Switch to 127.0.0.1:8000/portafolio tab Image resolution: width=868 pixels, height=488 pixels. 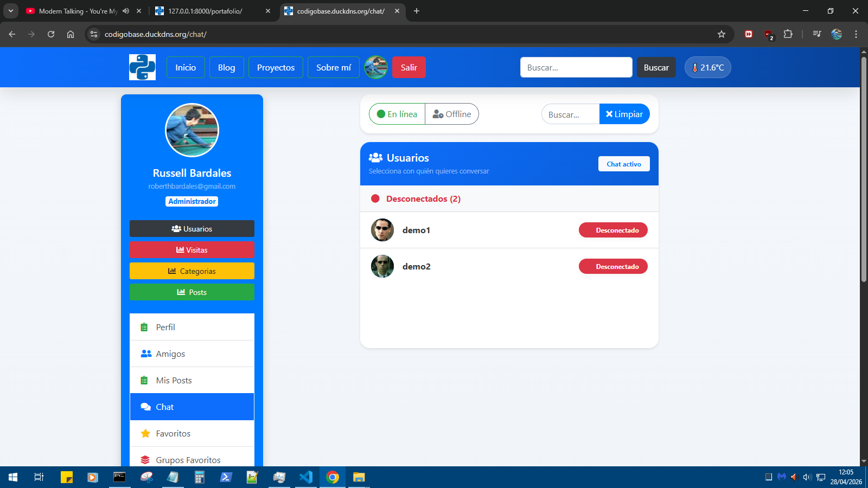[213, 11]
